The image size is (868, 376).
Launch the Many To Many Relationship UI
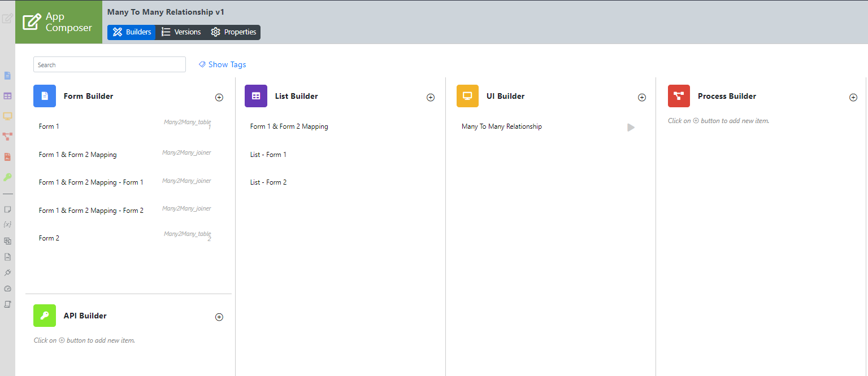(631, 128)
